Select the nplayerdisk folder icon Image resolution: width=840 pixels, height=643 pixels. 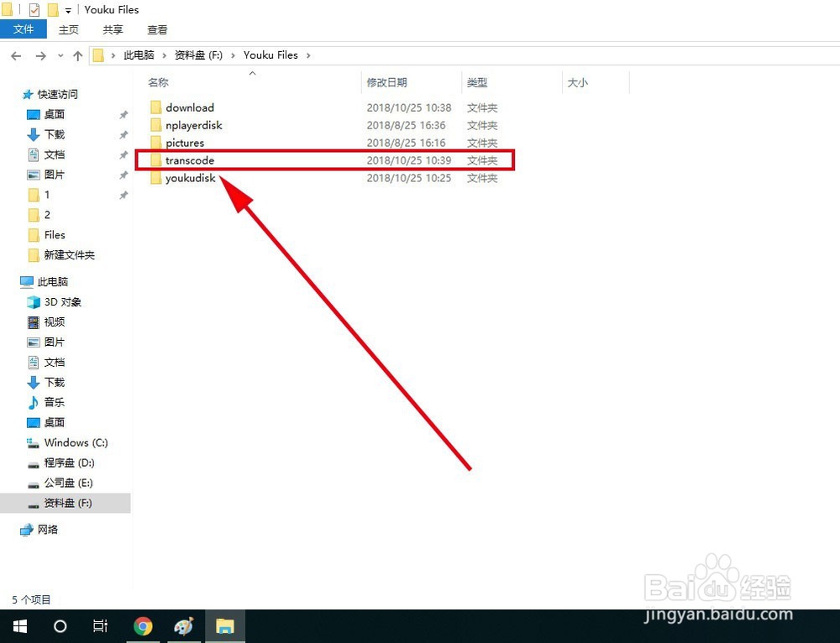point(156,125)
